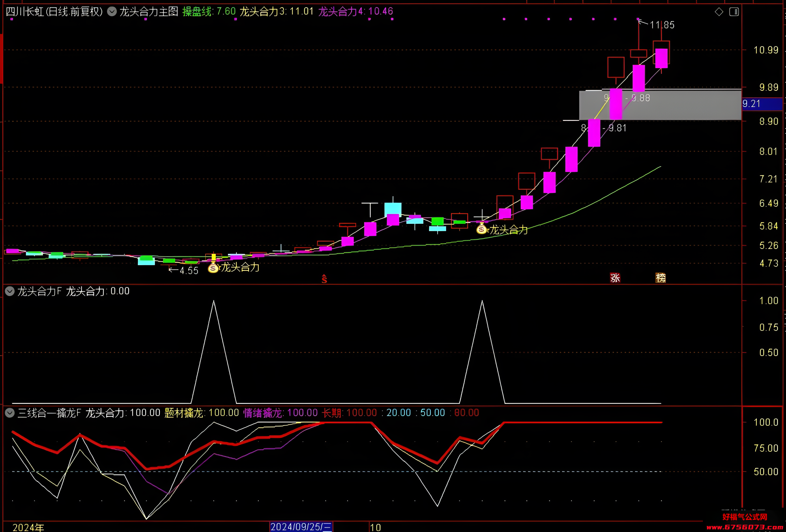The height and width of the screenshot is (532, 786).
Task: Expand the 龙头合力主图 indicator dropdown
Action: coord(112,12)
